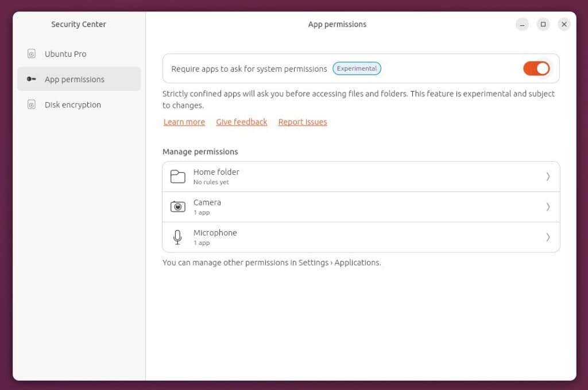Click "1 app" under Microphone
The height and width of the screenshot is (390, 588).
[202, 243]
